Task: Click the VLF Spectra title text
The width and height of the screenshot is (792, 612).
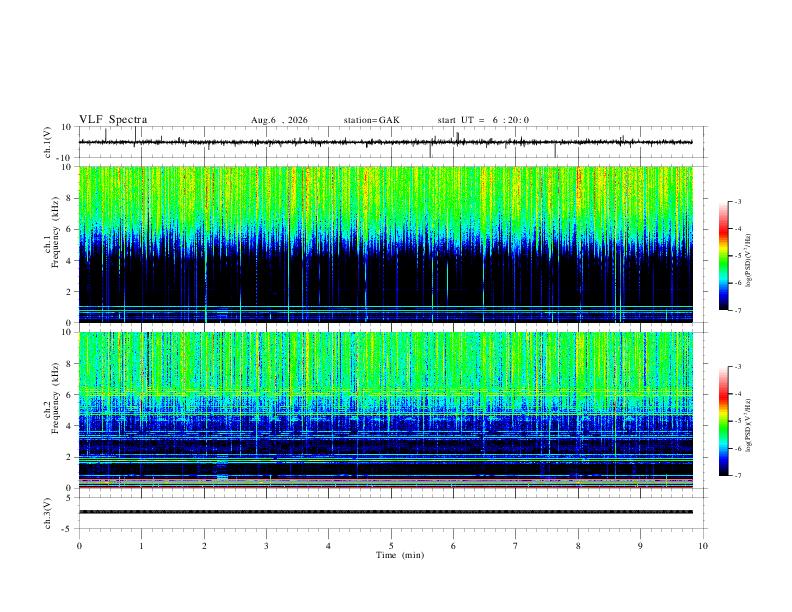Action: pyautogui.click(x=113, y=120)
